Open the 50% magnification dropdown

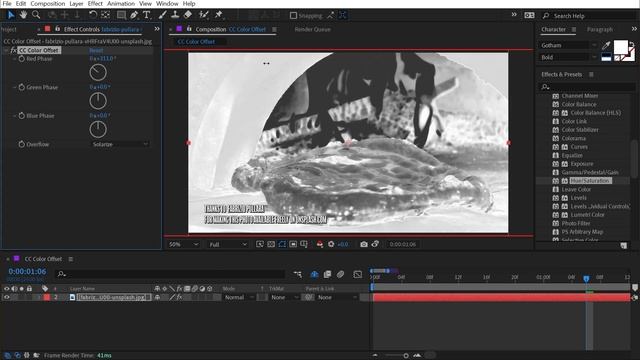tap(184, 244)
